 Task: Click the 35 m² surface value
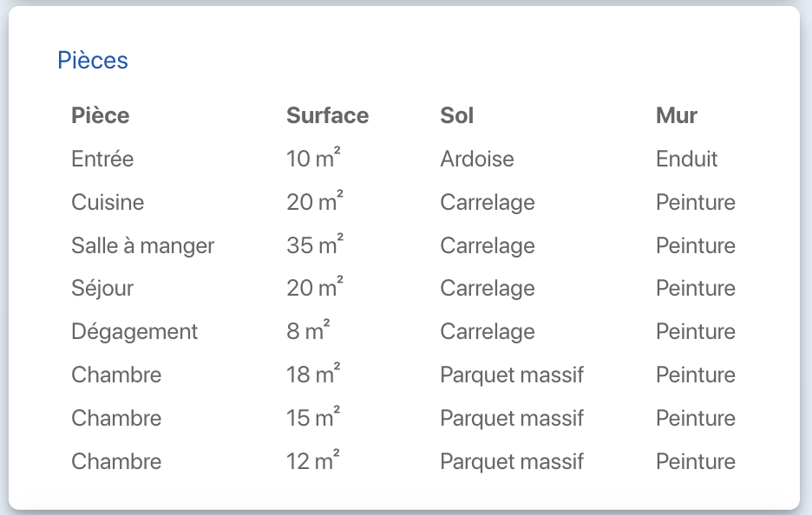(315, 246)
